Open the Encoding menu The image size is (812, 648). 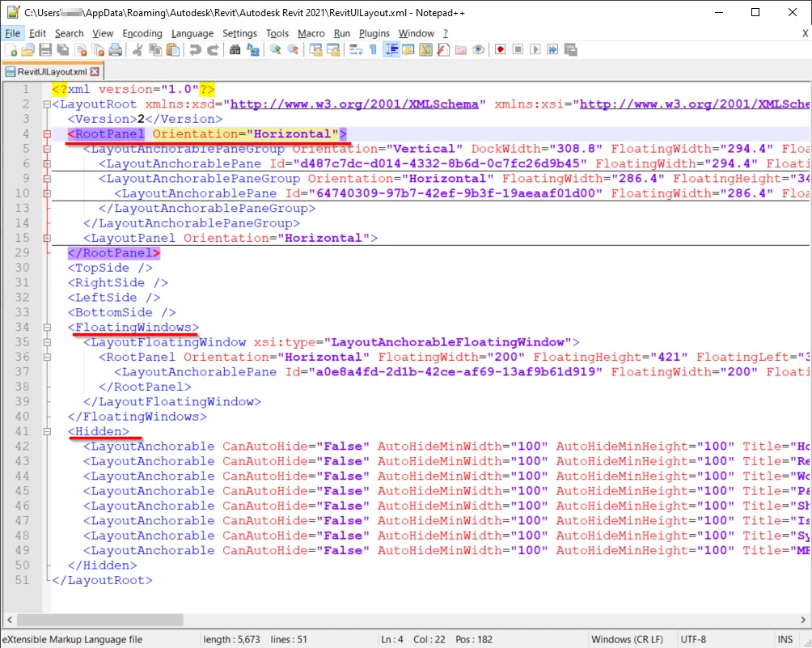pyautogui.click(x=142, y=33)
